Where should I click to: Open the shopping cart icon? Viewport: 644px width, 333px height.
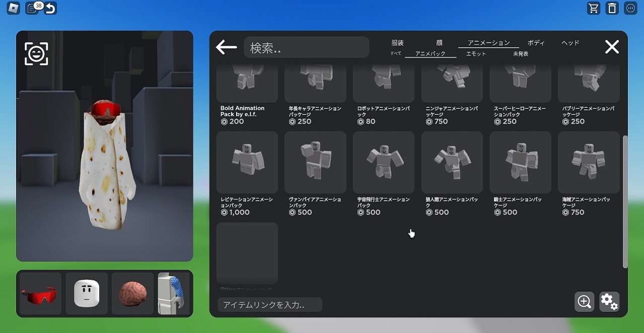594,8
